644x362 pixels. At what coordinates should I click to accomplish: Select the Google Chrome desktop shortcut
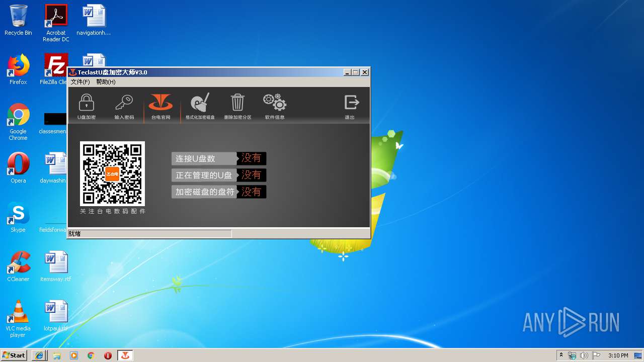[18, 122]
